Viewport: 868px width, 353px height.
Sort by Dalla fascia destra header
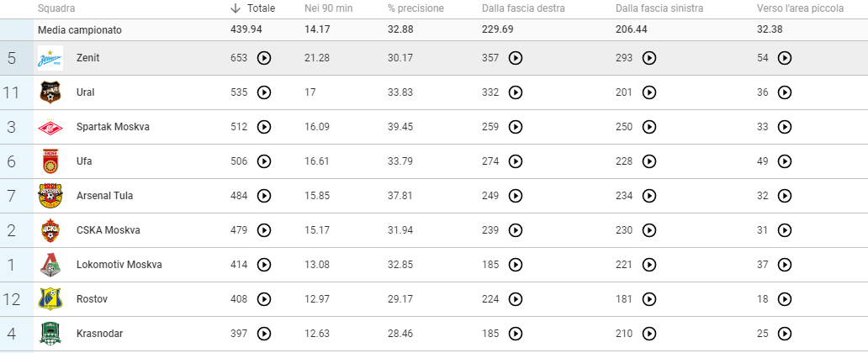coord(523,8)
